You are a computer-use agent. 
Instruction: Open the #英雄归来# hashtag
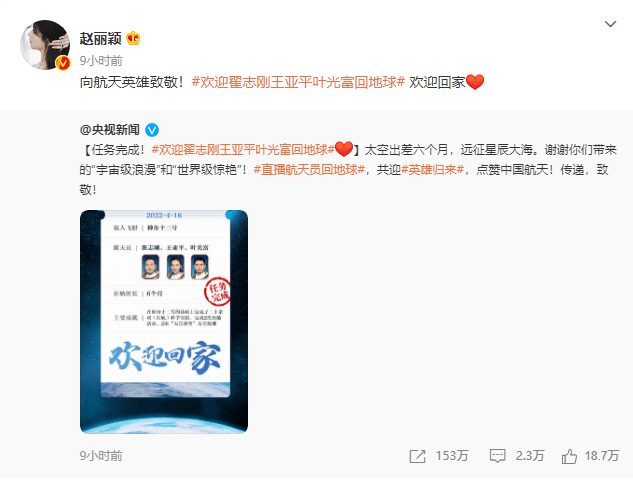[x=432, y=170]
